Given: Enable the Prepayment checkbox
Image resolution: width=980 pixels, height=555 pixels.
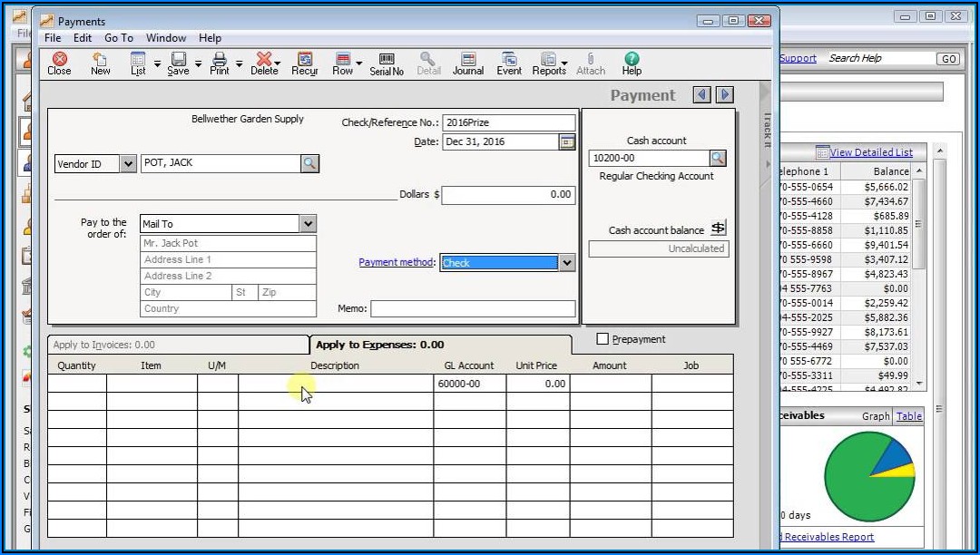Looking at the screenshot, I should (x=603, y=339).
